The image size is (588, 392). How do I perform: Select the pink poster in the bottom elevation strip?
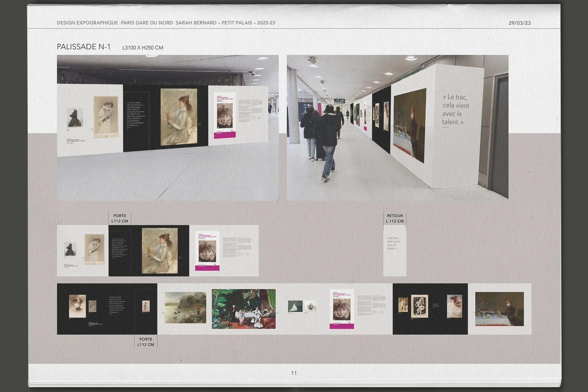coord(342,309)
